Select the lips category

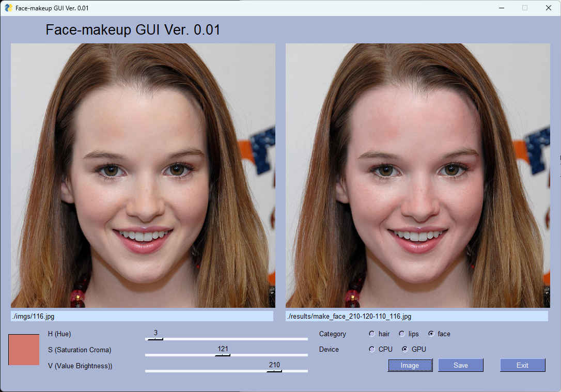[402, 334]
